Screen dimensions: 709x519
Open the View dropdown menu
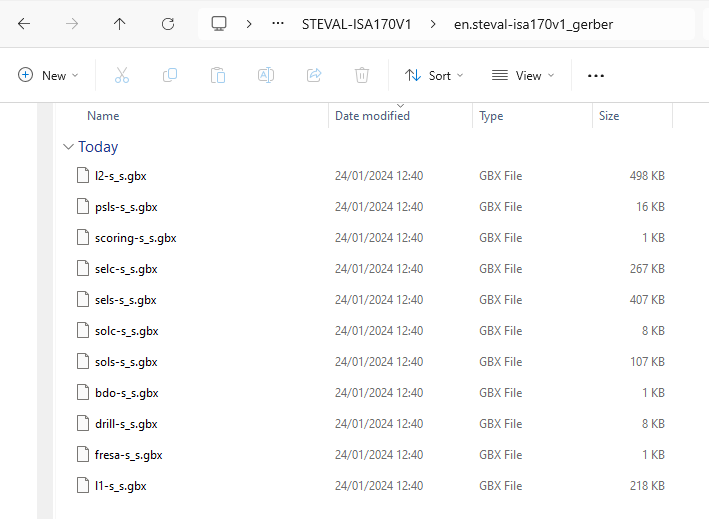523,75
